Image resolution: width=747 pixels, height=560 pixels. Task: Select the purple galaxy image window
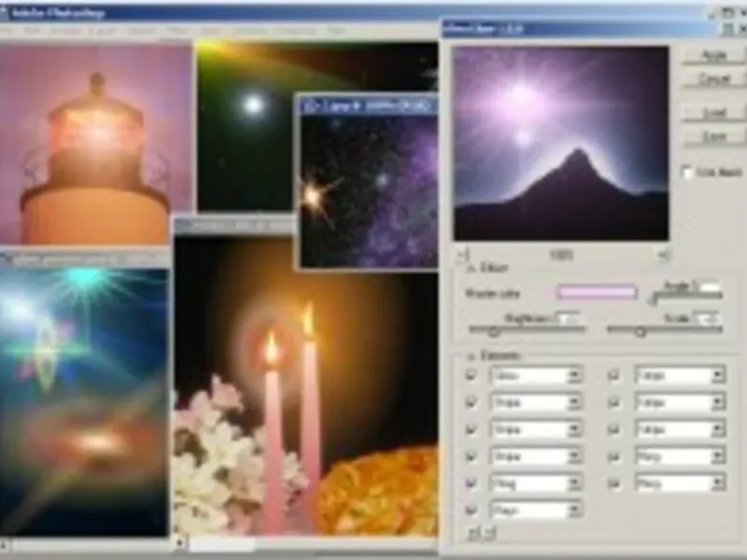pos(369,190)
